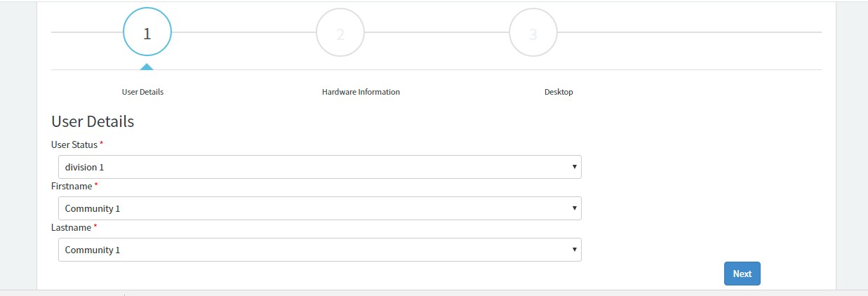Screen dimensions: 868x296
Task: Click the User Details heading
Action: coord(93,121)
